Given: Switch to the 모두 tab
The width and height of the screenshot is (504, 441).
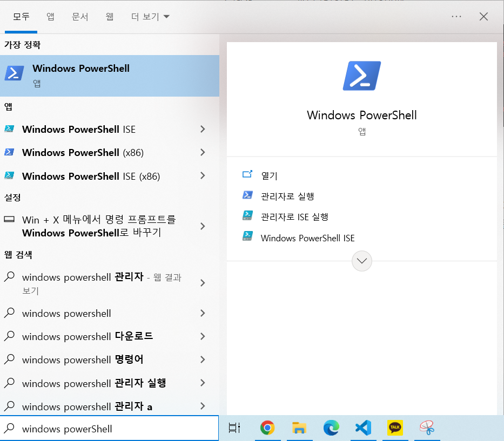Looking at the screenshot, I should (21, 16).
